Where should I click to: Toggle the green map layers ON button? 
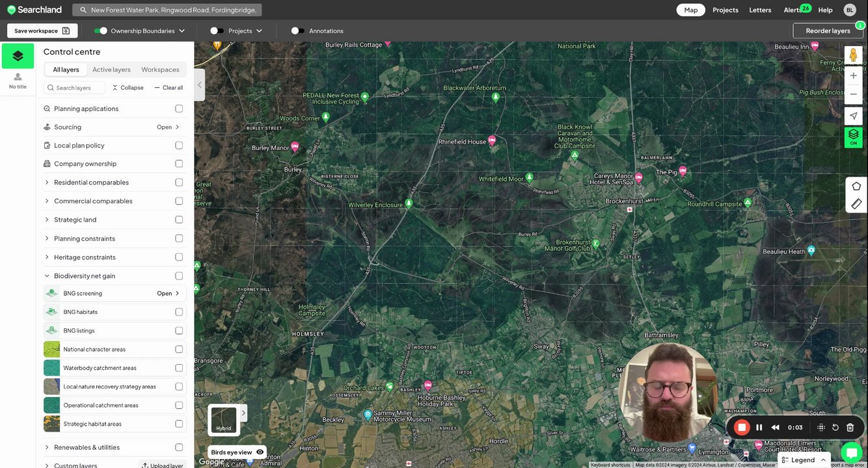tap(853, 137)
